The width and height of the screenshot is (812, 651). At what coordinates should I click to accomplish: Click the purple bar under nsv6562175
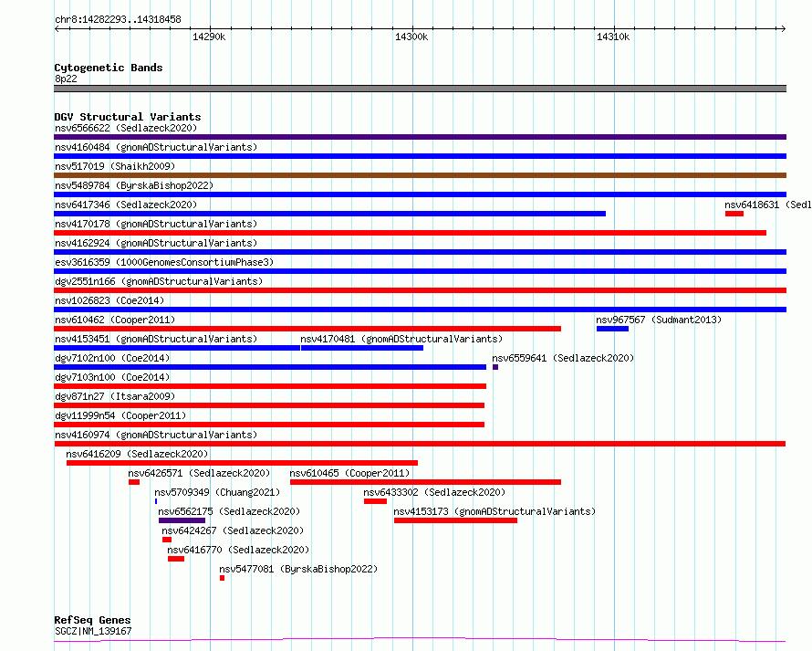(182, 520)
